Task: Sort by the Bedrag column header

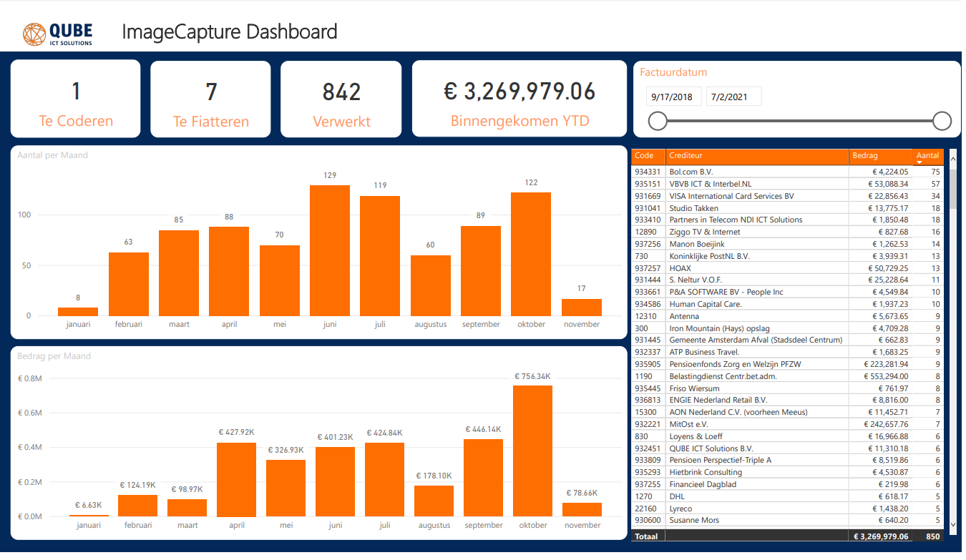Action: click(x=881, y=155)
